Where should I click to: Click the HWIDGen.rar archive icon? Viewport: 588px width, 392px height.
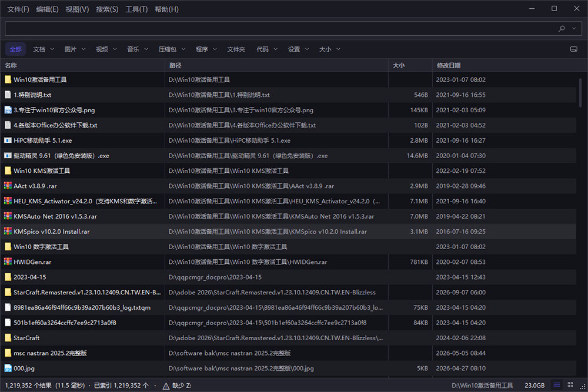(8, 262)
